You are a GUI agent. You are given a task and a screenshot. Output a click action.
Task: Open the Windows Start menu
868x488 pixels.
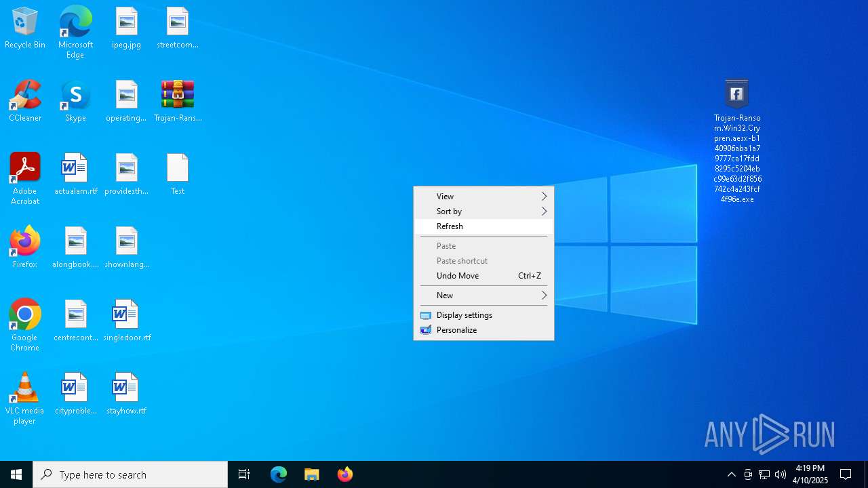(x=16, y=474)
